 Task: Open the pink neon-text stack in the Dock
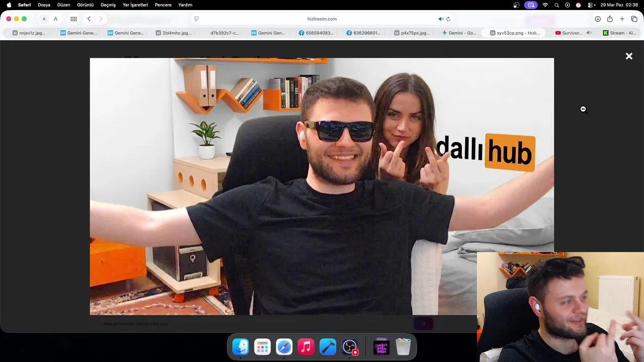(381, 346)
